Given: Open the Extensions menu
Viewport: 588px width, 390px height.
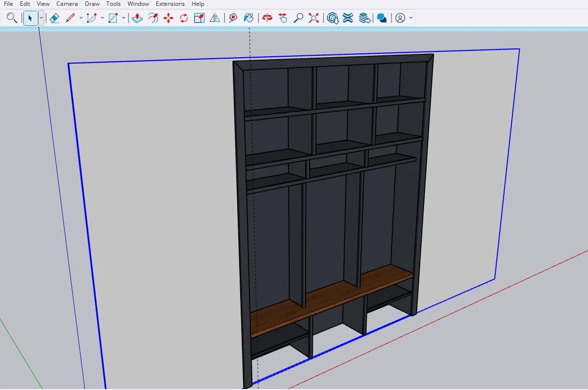Looking at the screenshot, I should point(170,4).
